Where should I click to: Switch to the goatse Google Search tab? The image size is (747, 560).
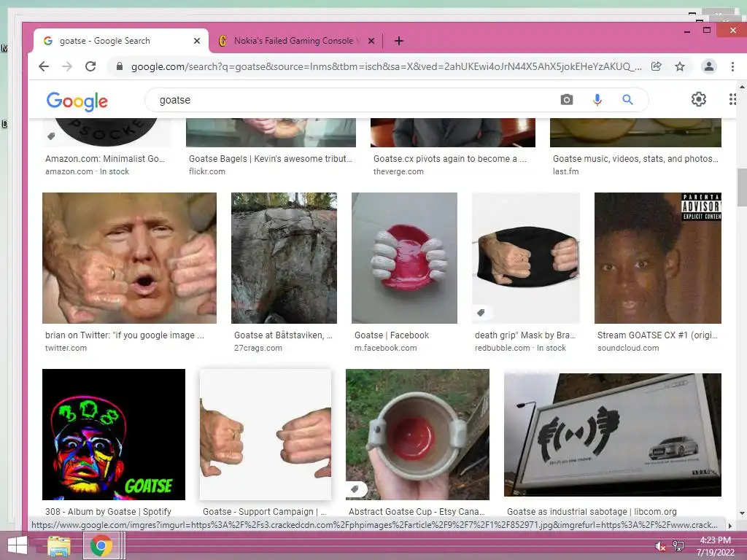click(120, 41)
